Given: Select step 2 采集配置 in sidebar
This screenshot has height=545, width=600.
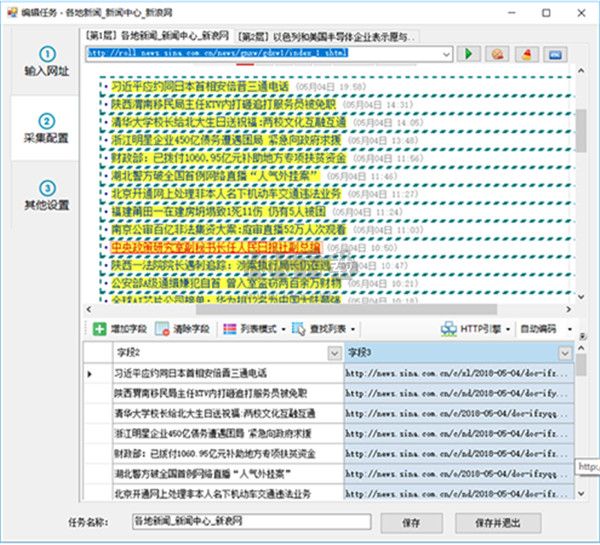Looking at the screenshot, I should coord(47,130).
